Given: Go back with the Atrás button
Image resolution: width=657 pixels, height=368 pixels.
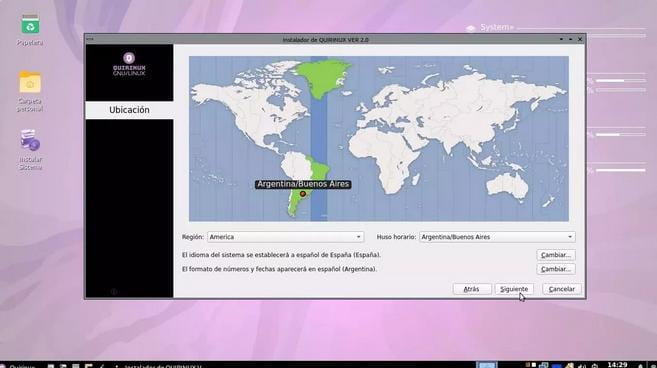Looking at the screenshot, I should (x=472, y=289).
